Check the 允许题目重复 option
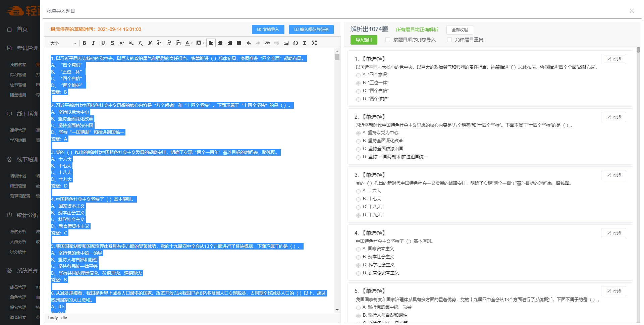This screenshot has width=644, height=325. coord(449,40)
